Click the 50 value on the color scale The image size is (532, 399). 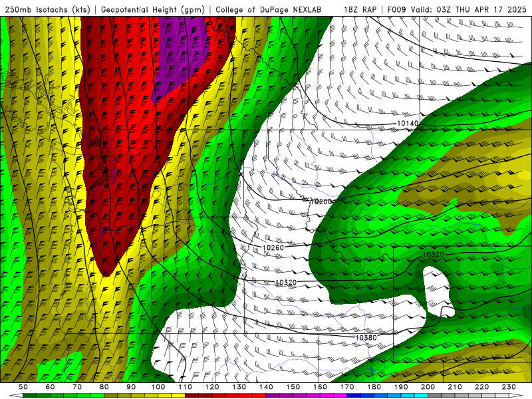click(23, 387)
